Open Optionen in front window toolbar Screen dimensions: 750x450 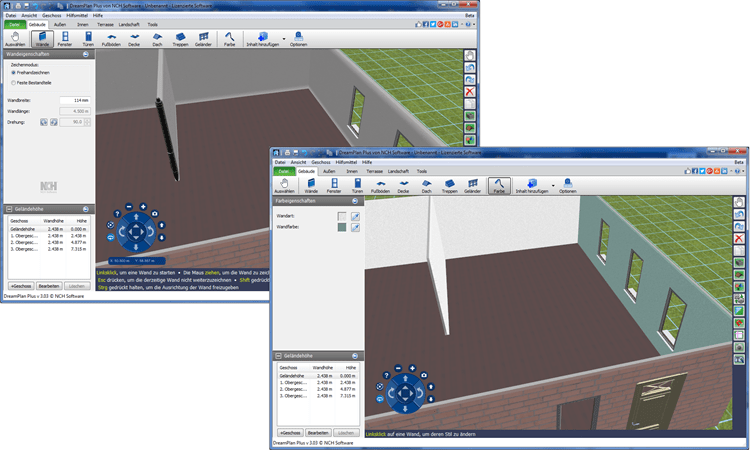coord(568,186)
